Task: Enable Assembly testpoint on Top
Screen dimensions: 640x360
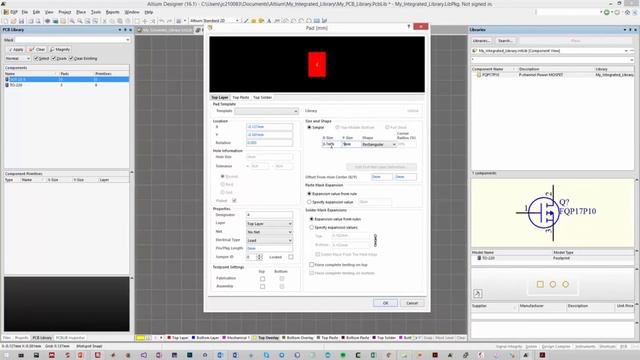Action: 262,287
